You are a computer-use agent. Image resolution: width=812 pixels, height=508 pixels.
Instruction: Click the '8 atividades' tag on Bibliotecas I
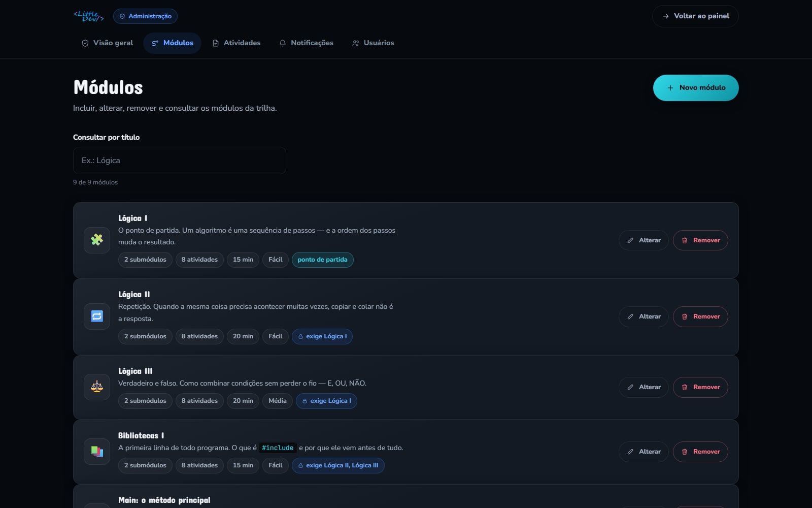[199, 465]
